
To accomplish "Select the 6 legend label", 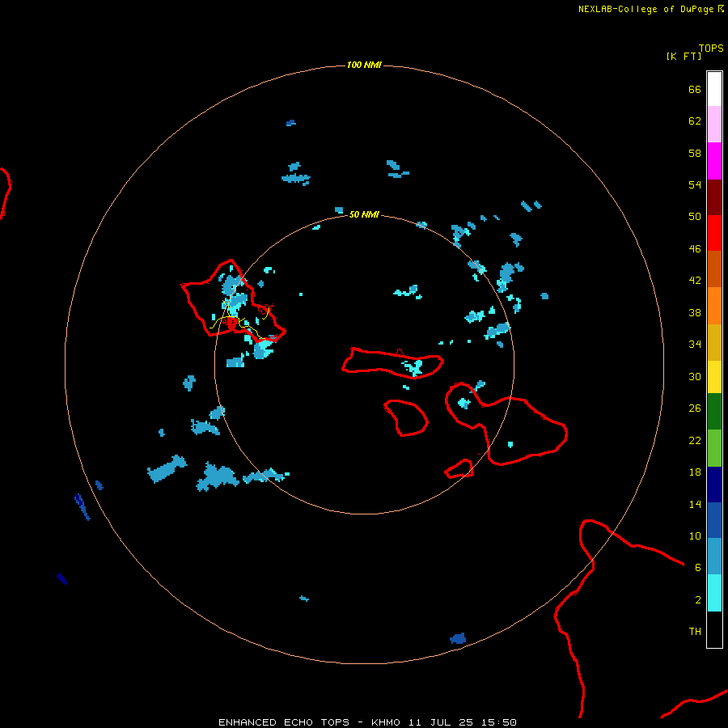I will click(x=698, y=568).
